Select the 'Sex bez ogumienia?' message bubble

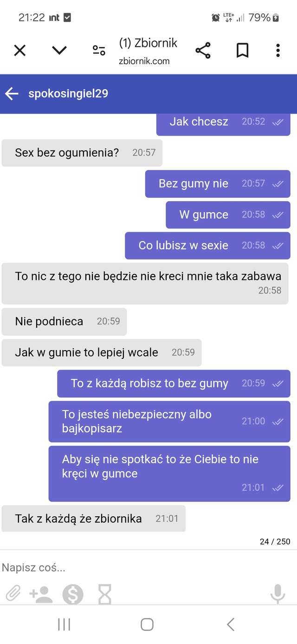(82, 153)
